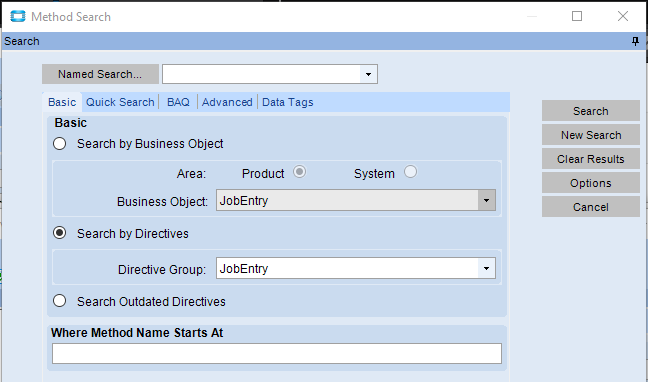Viewport: 648px width, 382px height.
Task: Open the Named Search... button
Action: coord(100,74)
